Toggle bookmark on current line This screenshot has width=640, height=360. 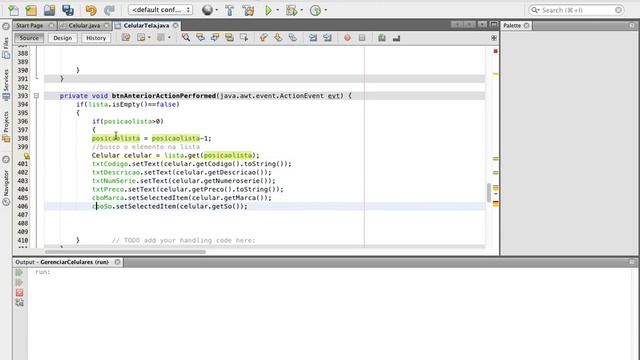pos(293,38)
